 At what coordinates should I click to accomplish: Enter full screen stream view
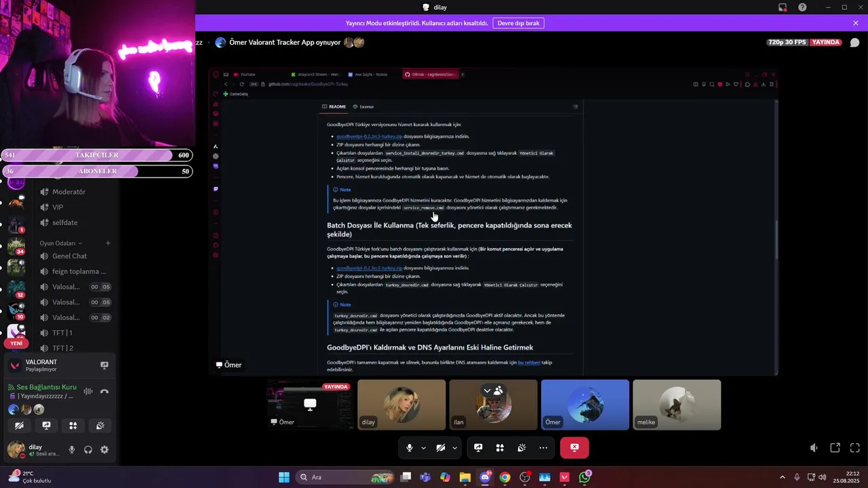click(855, 448)
